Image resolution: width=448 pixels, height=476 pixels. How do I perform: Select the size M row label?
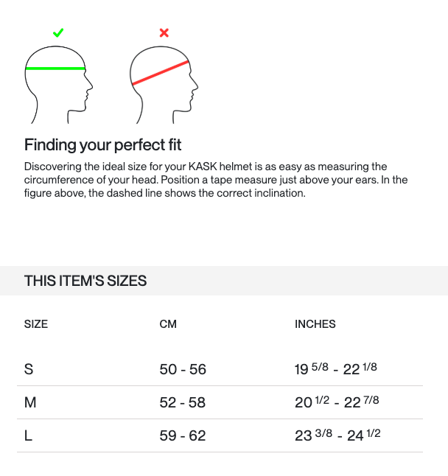pos(30,402)
